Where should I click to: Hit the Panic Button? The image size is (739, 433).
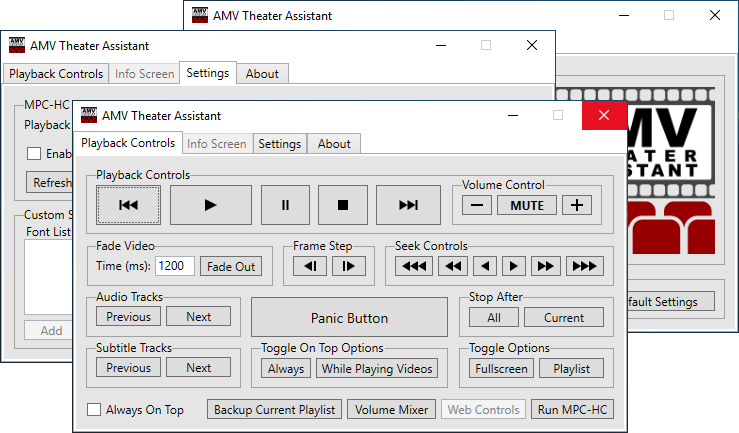pos(349,318)
